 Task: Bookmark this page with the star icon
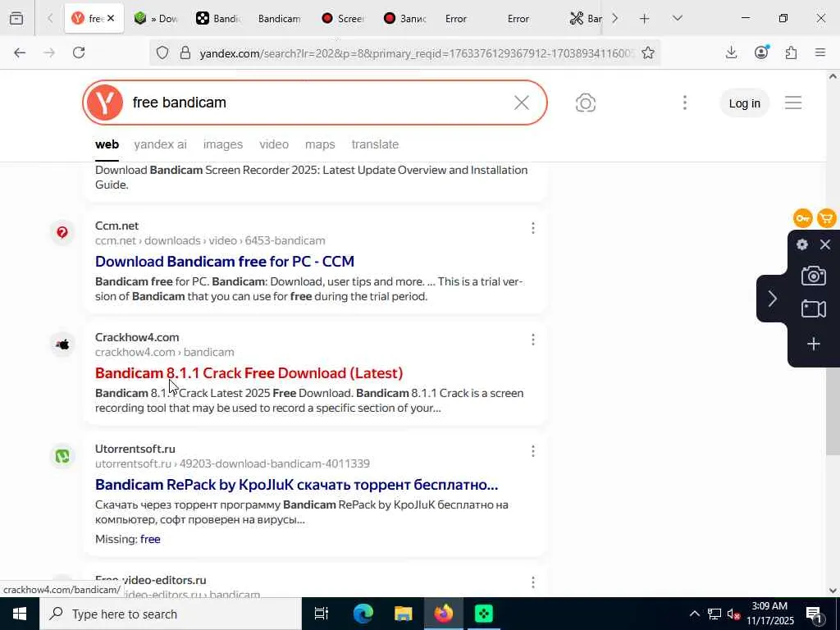648,52
